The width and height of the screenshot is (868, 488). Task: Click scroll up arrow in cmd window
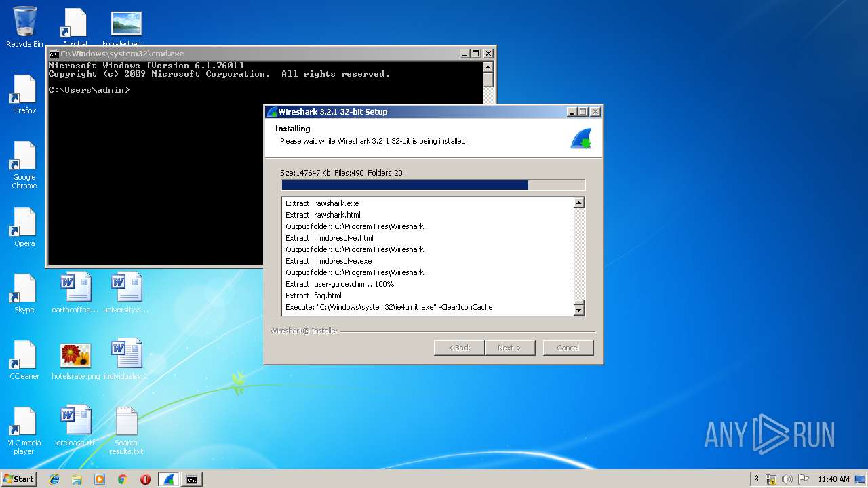pyautogui.click(x=488, y=67)
